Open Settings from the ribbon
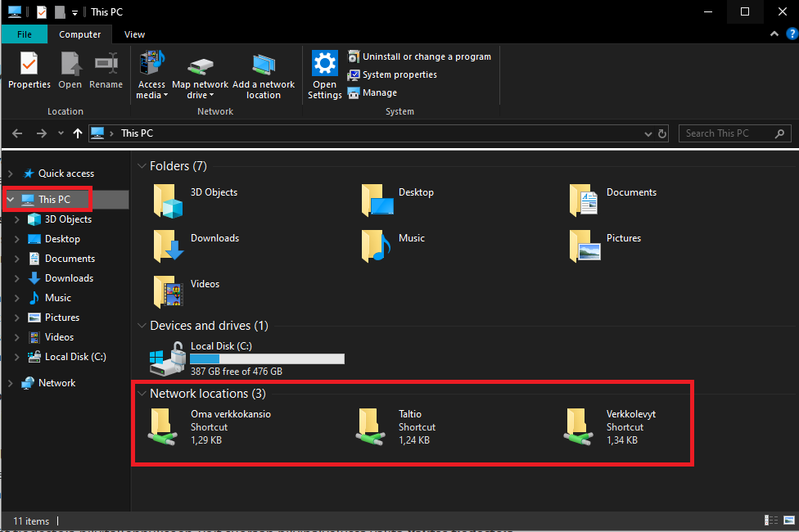This screenshot has width=799, height=532. click(x=325, y=73)
